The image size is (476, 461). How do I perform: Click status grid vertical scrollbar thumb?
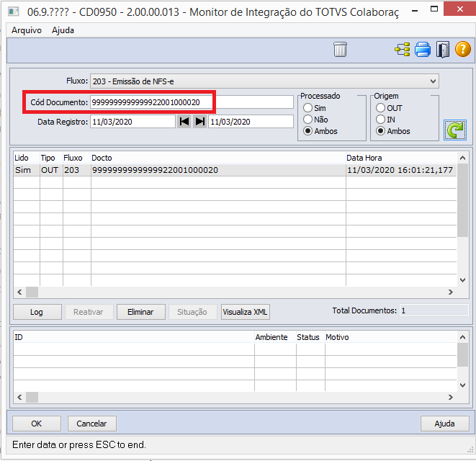(x=462, y=354)
